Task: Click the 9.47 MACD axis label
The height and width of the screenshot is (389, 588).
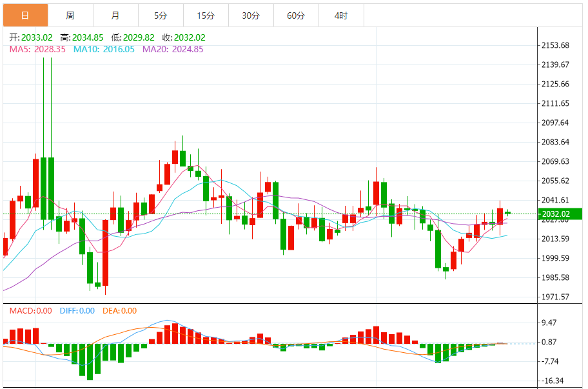Action: (549, 323)
